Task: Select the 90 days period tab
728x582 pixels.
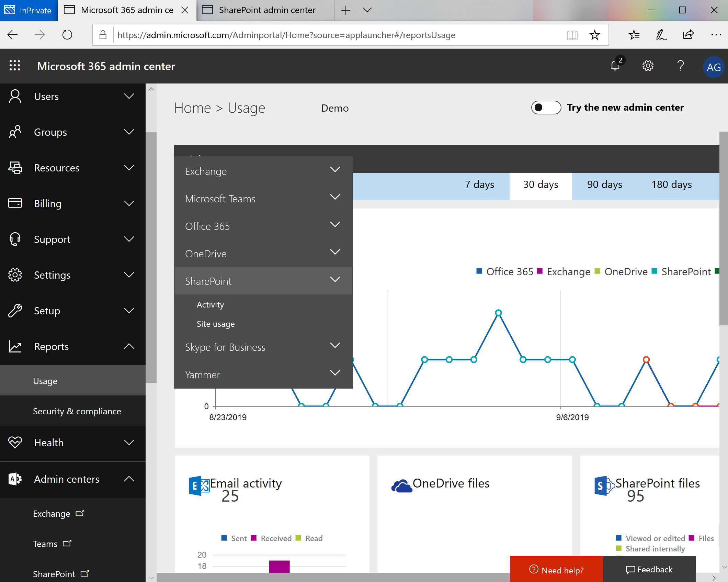Action: point(604,185)
